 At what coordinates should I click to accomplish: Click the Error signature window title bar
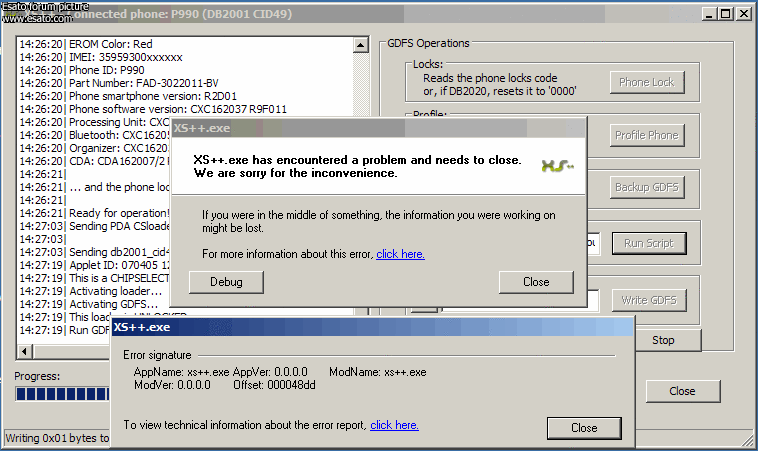click(372, 327)
